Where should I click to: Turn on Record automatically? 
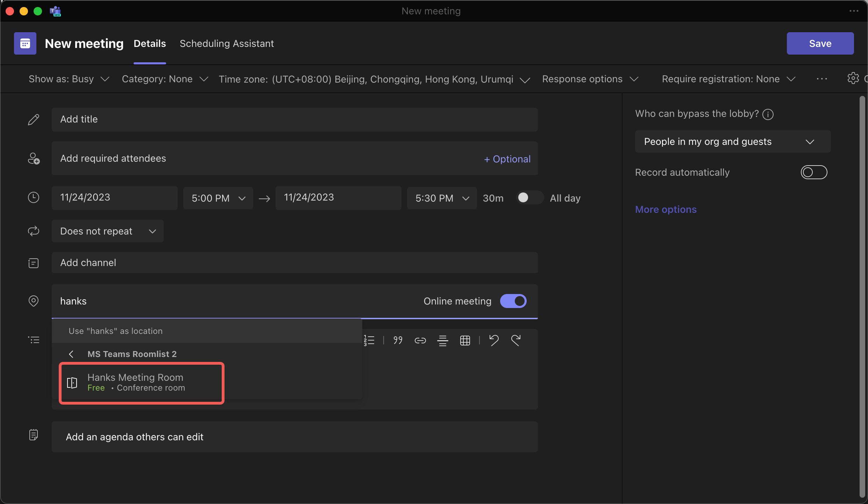pyautogui.click(x=814, y=172)
